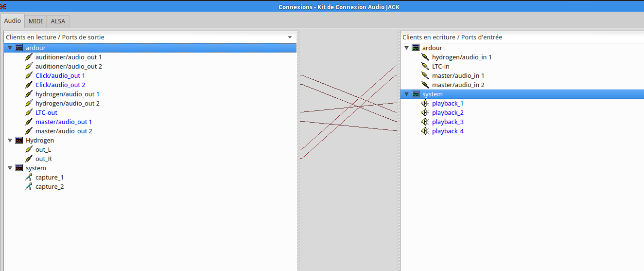Collapse the Hydrogen client tree

[10, 141]
